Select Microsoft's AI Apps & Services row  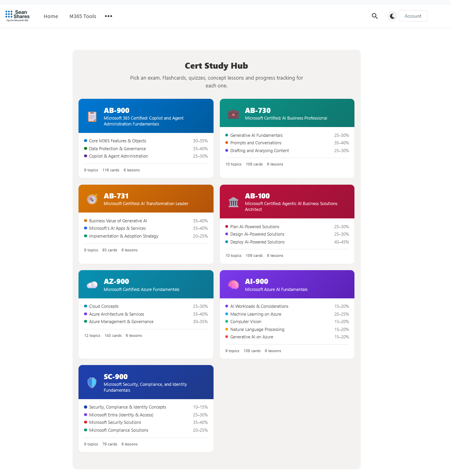coord(146,228)
